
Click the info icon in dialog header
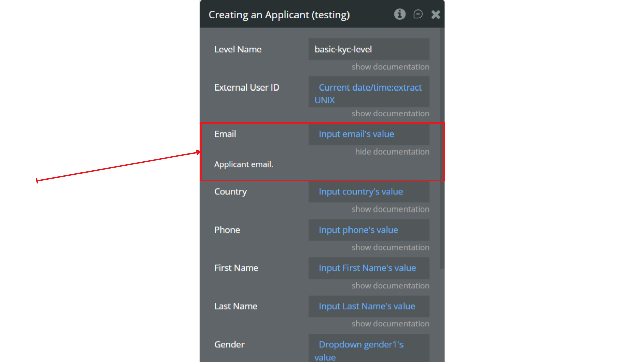399,14
